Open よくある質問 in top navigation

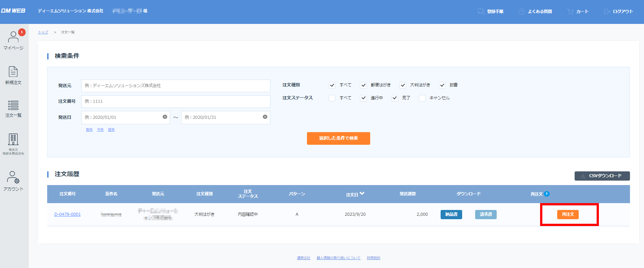(x=535, y=12)
